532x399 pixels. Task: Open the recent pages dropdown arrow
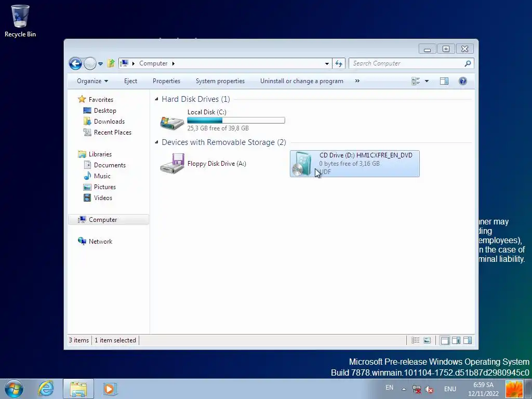pyautogui.click(x=100, y=63)
